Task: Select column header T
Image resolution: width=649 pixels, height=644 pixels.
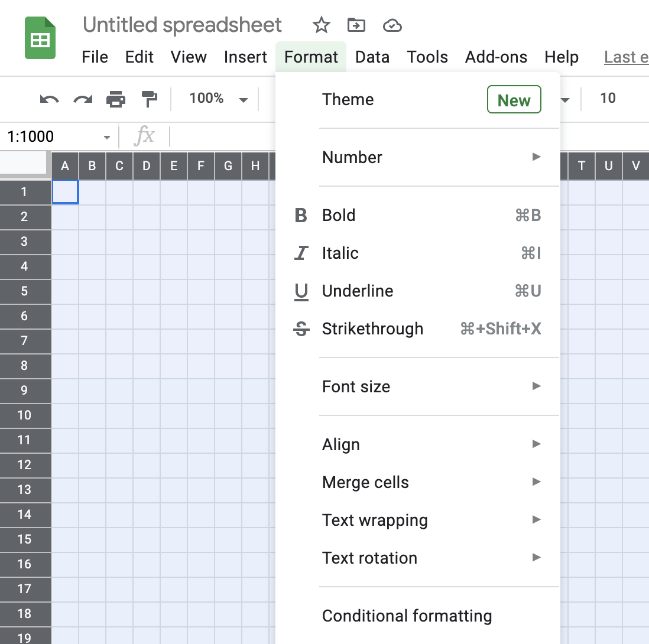Action: (582, 166)
